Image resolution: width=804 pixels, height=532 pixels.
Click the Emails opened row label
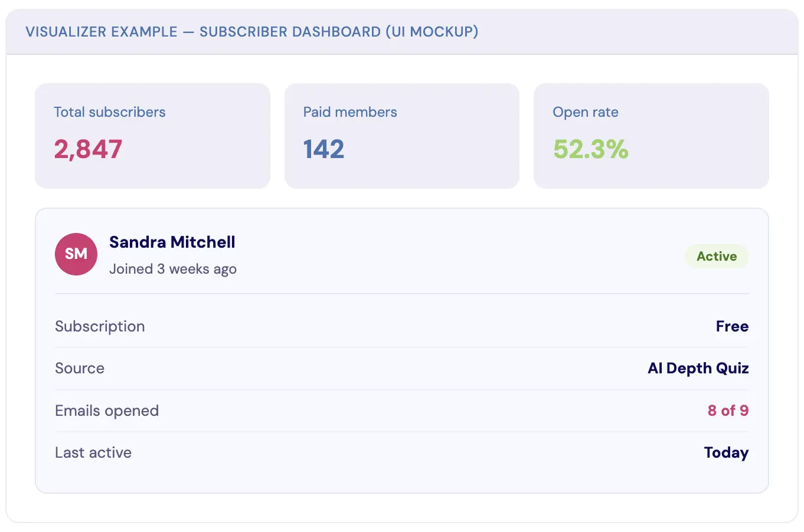(x=107, y=411)
